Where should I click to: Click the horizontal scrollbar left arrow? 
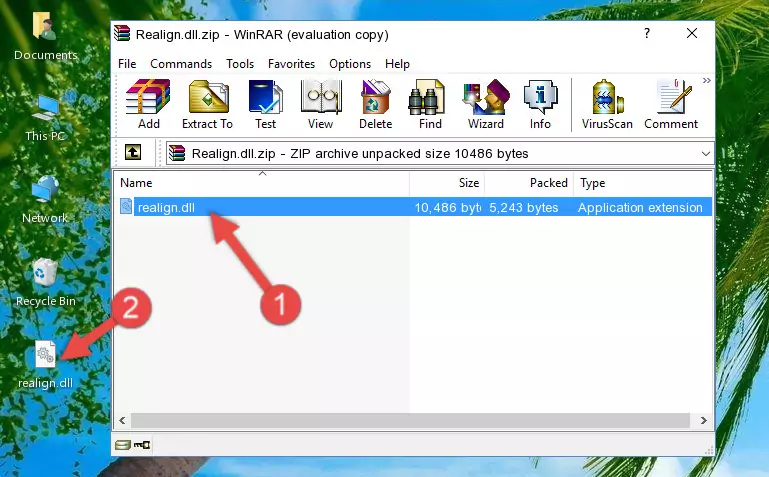click(x=122, y=421)
